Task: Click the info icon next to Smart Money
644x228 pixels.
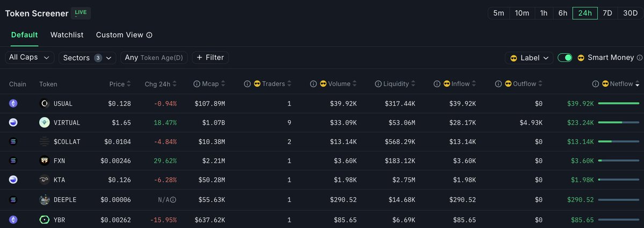Action: coord(640,58)
